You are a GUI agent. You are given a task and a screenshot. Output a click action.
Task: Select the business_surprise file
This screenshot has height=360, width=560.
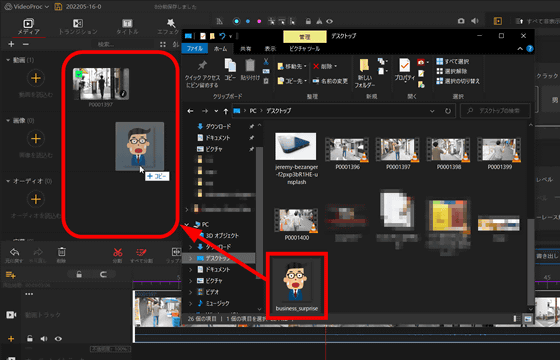point(296,285)
